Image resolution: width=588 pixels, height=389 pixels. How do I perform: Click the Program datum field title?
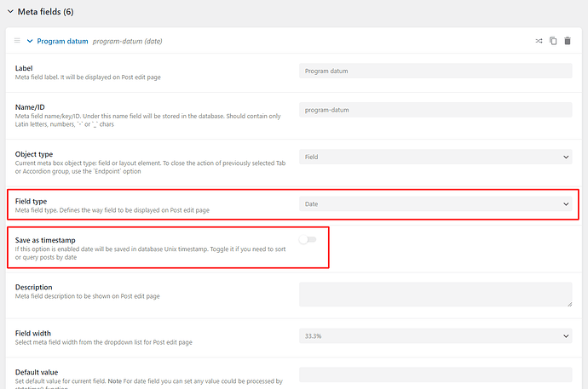(62, 41)
